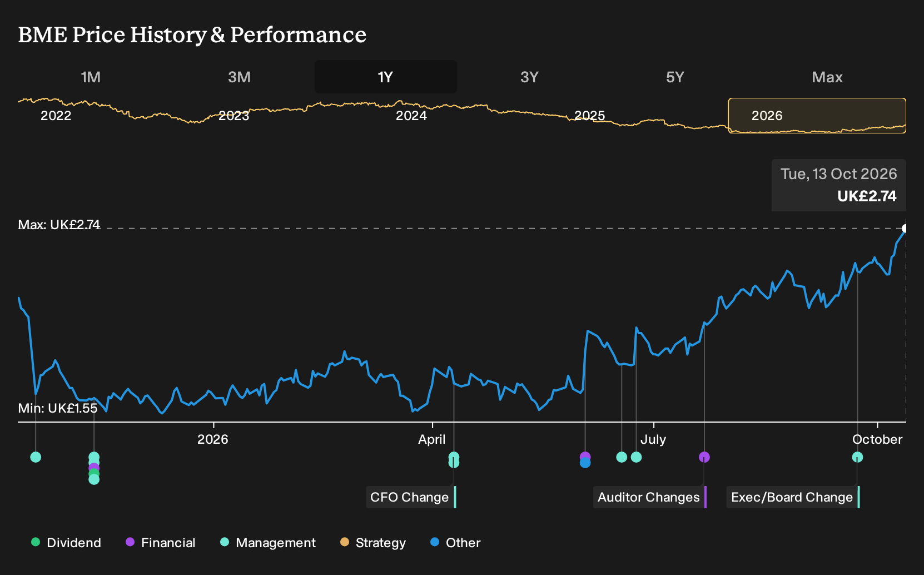
Task: Click the Management marker just before July
Action: [637, 457]
